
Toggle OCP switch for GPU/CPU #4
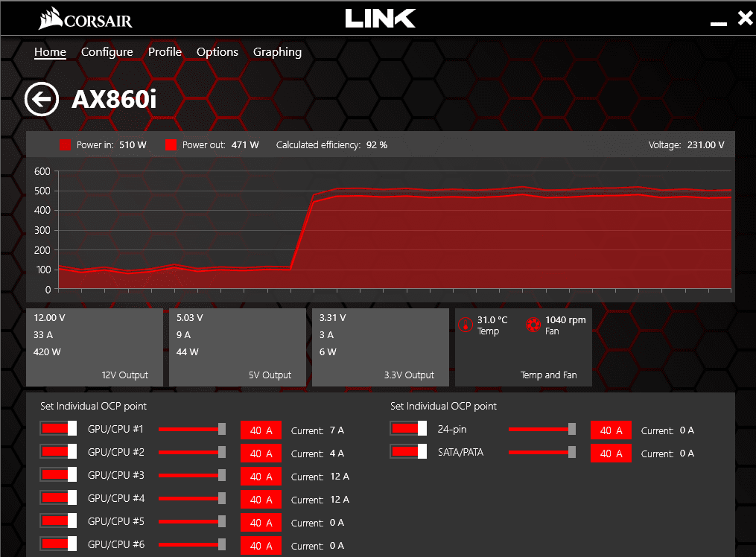[58, 497]
